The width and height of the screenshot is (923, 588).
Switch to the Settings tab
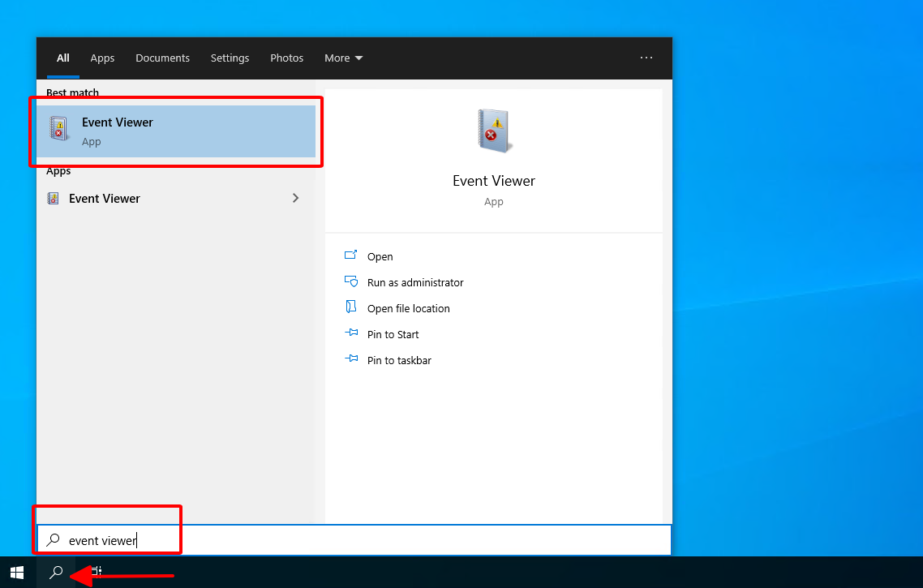(230, 58)
